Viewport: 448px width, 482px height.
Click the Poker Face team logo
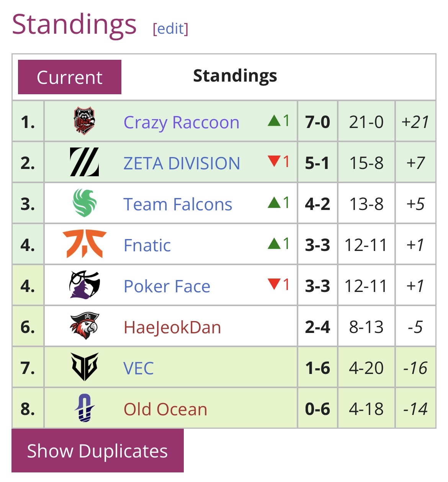(x=84, y=285)
